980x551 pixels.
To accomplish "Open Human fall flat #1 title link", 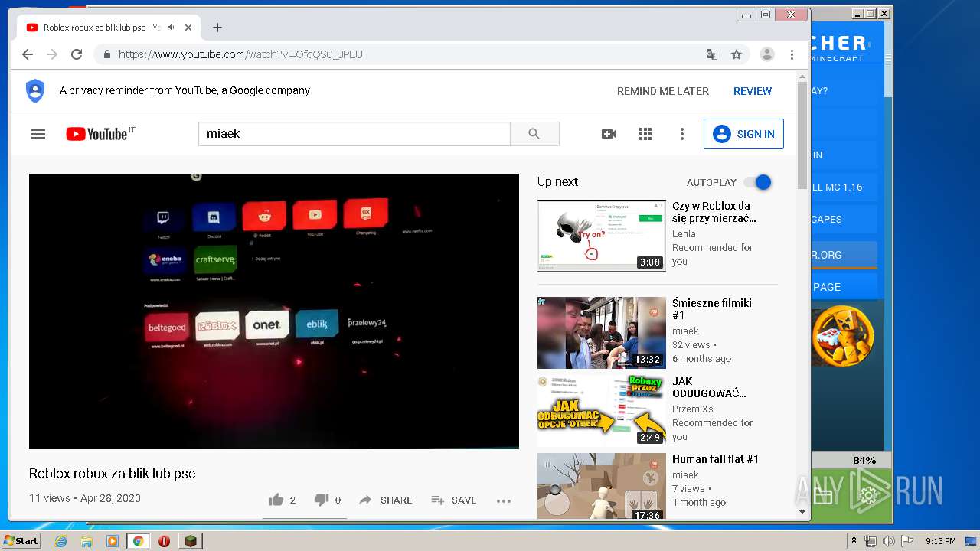I will (715, 459).
